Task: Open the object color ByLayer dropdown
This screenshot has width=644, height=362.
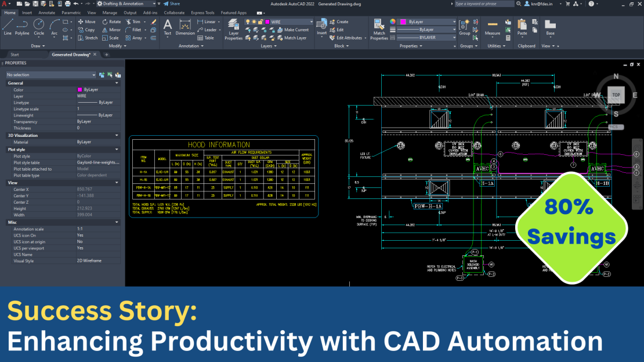Action: pyautogui.click(x=454, y=22)
